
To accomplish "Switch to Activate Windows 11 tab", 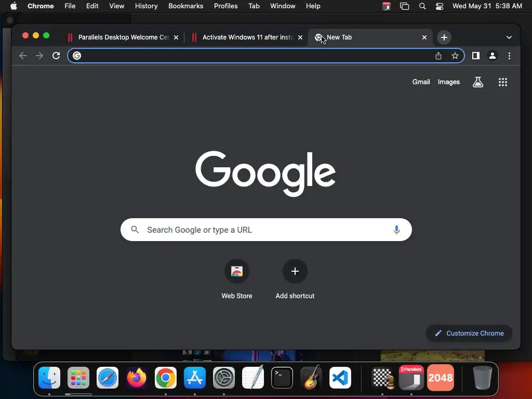I will click(x=247, y=37).
